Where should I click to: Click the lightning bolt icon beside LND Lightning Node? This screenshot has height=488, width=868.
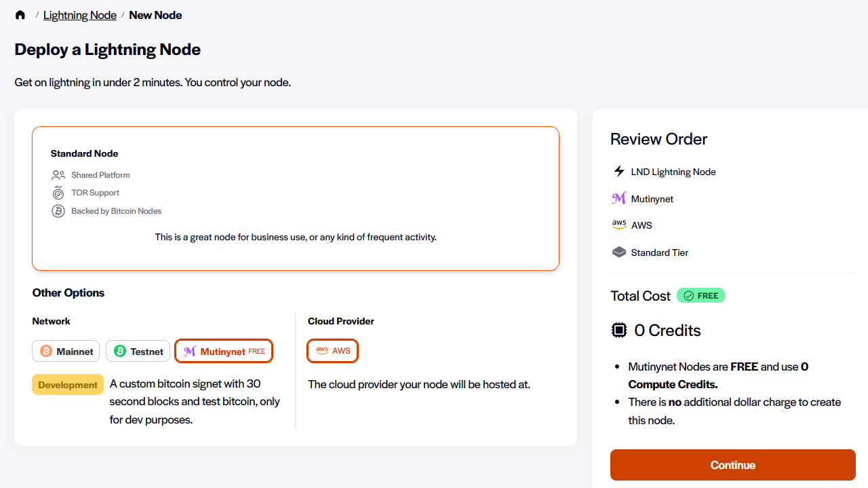point(618,171)
